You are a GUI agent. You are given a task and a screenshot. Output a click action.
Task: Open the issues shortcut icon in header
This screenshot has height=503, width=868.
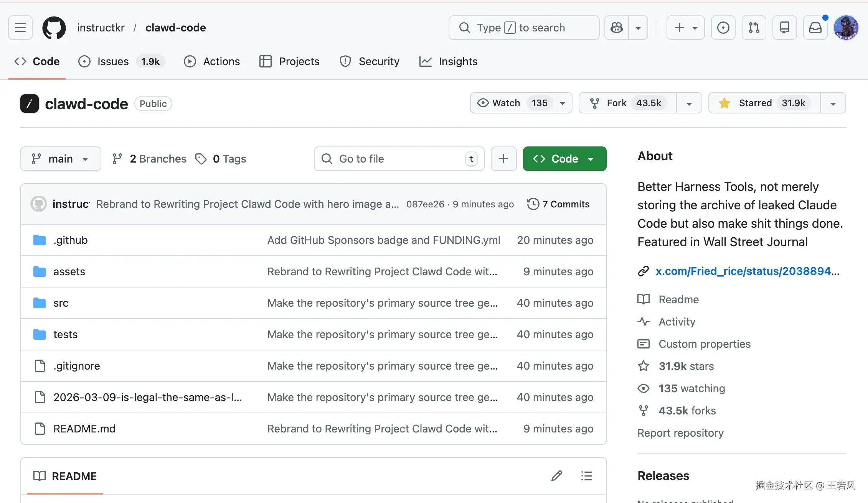(723, 28)
